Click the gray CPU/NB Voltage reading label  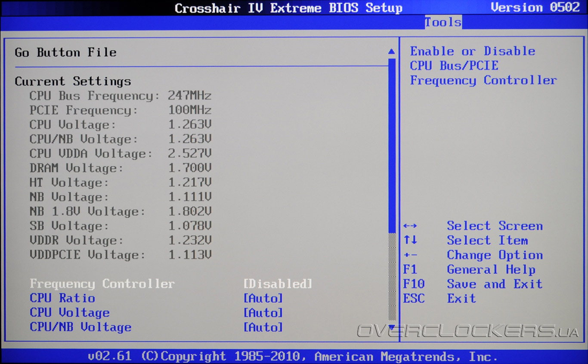click(84, 139)
